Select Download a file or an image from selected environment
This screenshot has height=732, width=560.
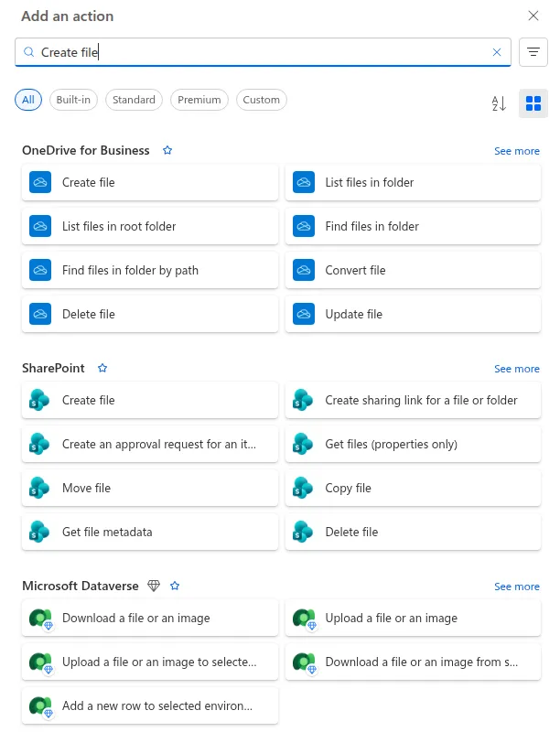point(413,662)
